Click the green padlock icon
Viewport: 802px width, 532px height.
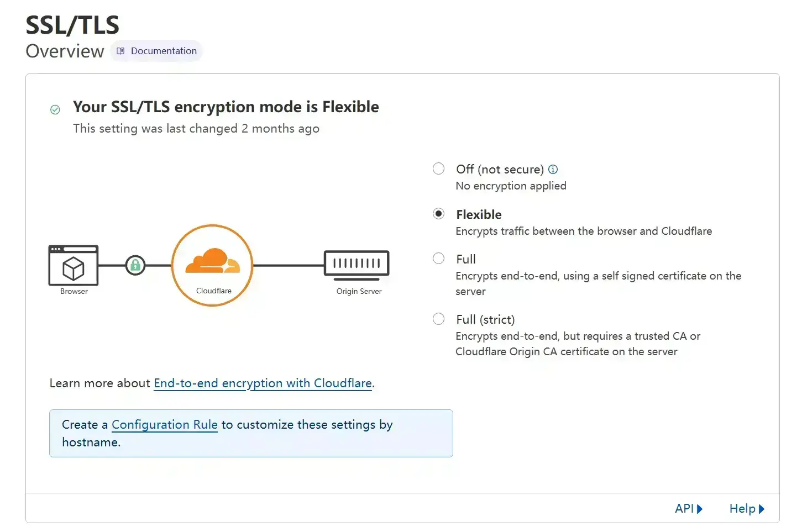point(135,266)
